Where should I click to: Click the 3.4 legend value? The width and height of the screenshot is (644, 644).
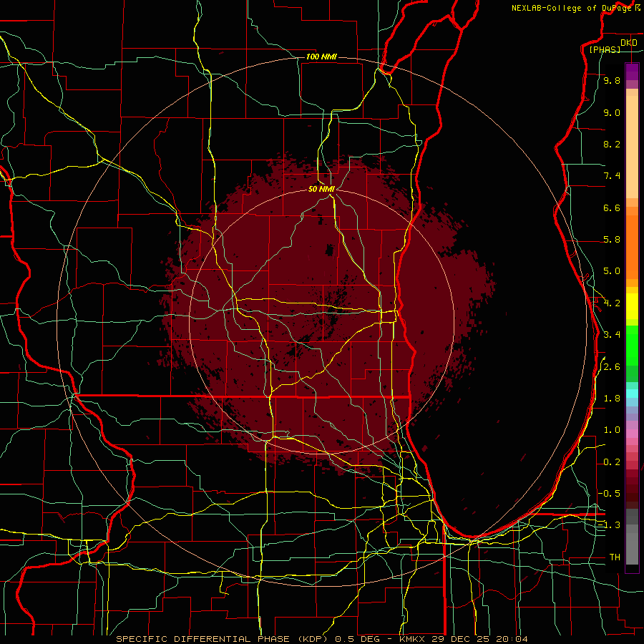612,335
